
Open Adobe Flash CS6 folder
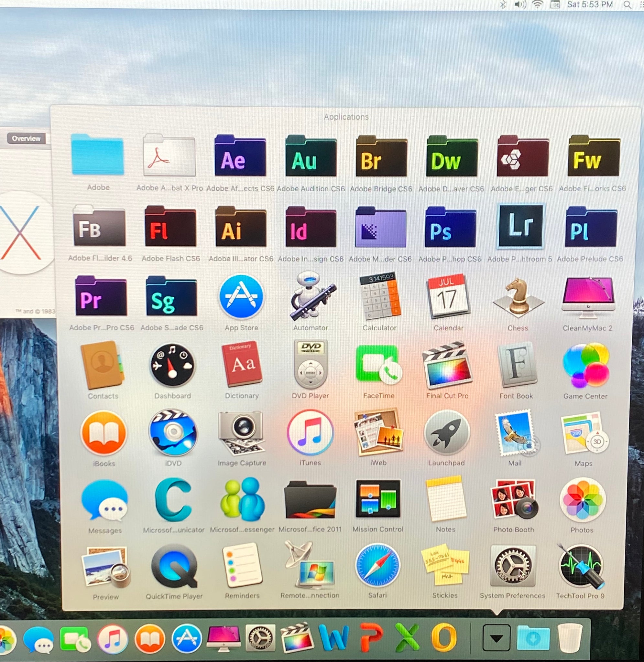pyautogui.click(x=170, y=226)
